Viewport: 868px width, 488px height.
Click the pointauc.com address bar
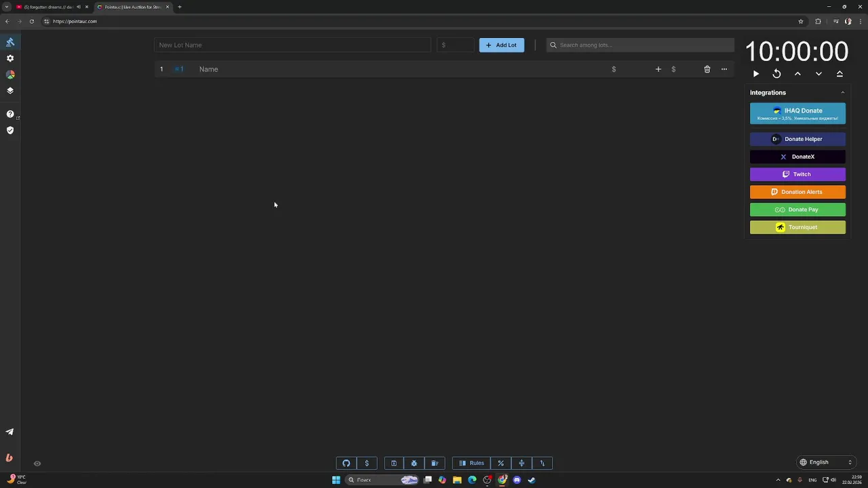(420, 21)
